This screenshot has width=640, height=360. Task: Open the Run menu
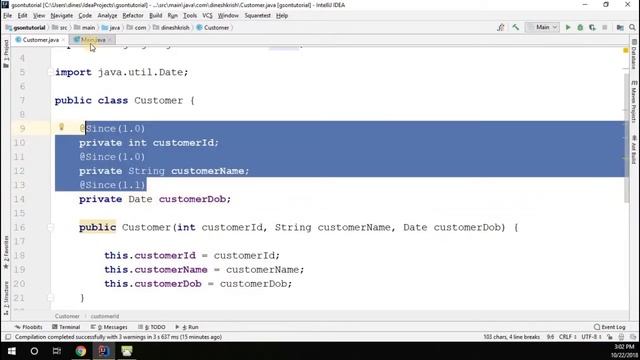[x=173, y=16]
